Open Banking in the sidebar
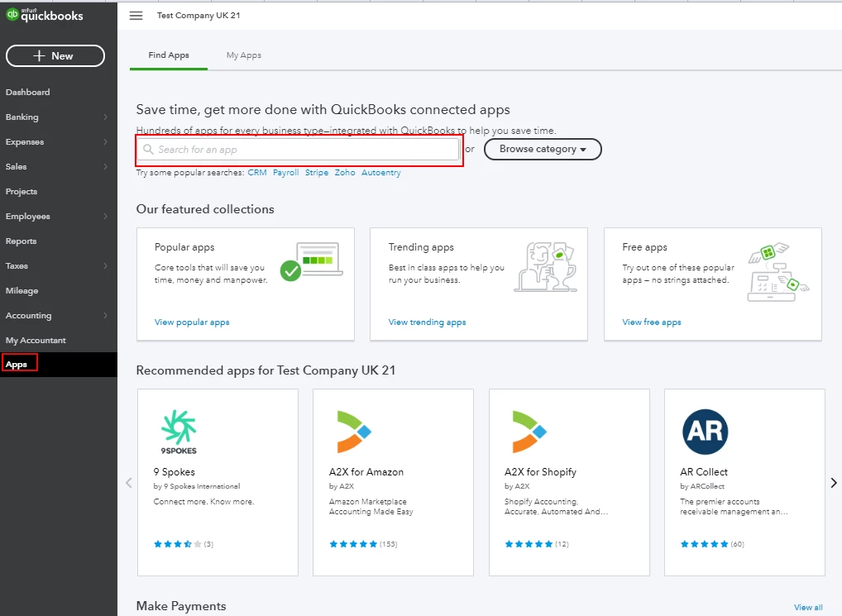Viewport: 842px width, 616px height. coord(22,117)
